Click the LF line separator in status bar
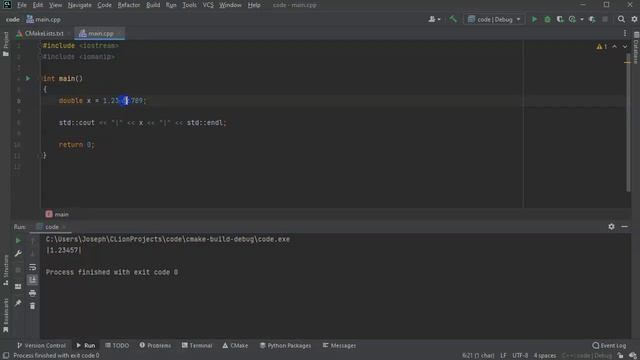640x360 pixels. pos(503,356)
